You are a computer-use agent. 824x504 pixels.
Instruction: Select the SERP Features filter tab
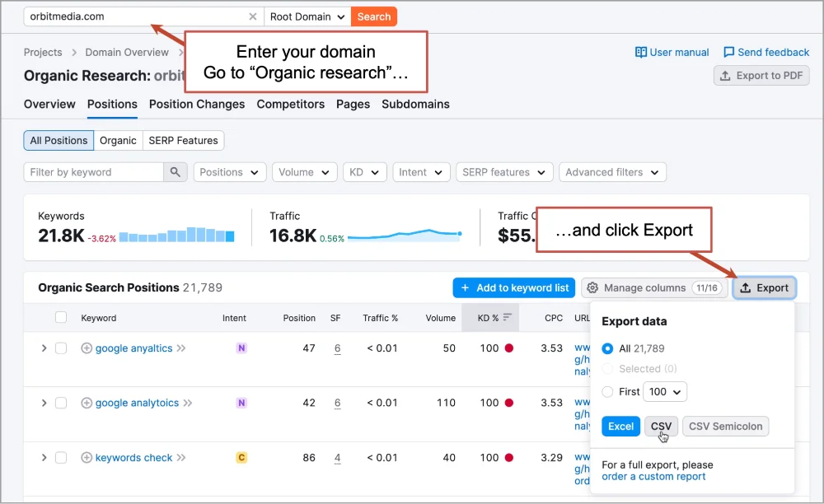pos(184,141)
